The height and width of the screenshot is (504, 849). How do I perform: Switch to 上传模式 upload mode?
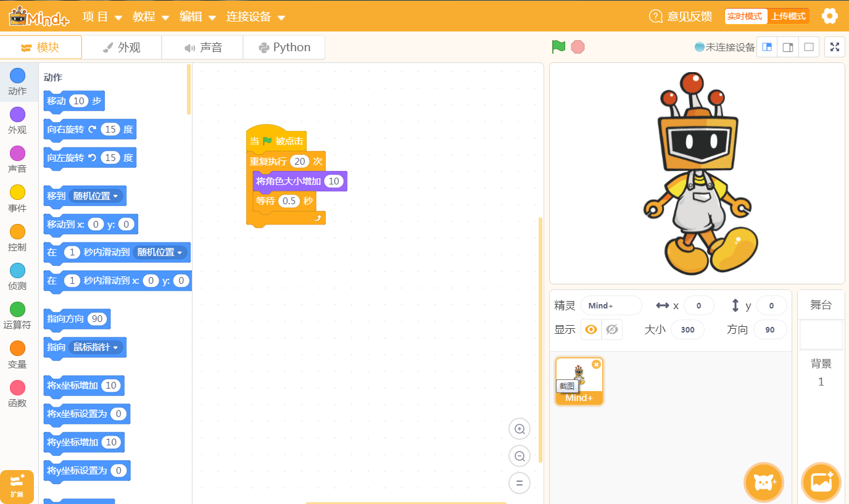tap(788, 16)
